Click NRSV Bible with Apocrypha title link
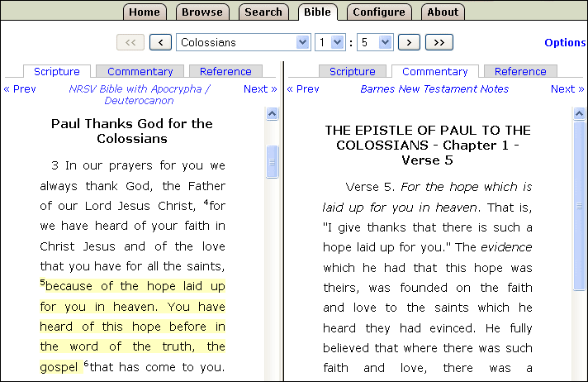This screenshot has width=588, height=382. pos(139,94)
